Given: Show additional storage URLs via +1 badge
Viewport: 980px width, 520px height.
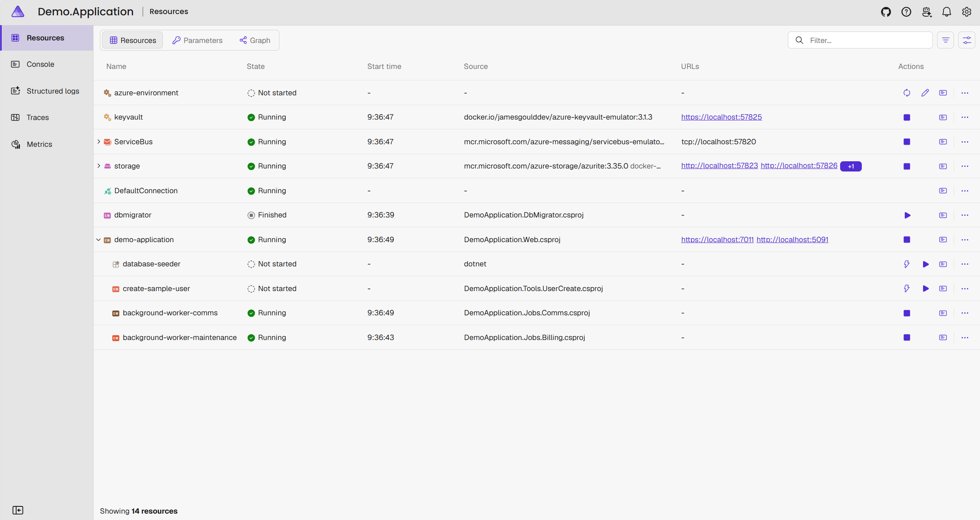Looking at the screenshot, I should tap(851, 166).
